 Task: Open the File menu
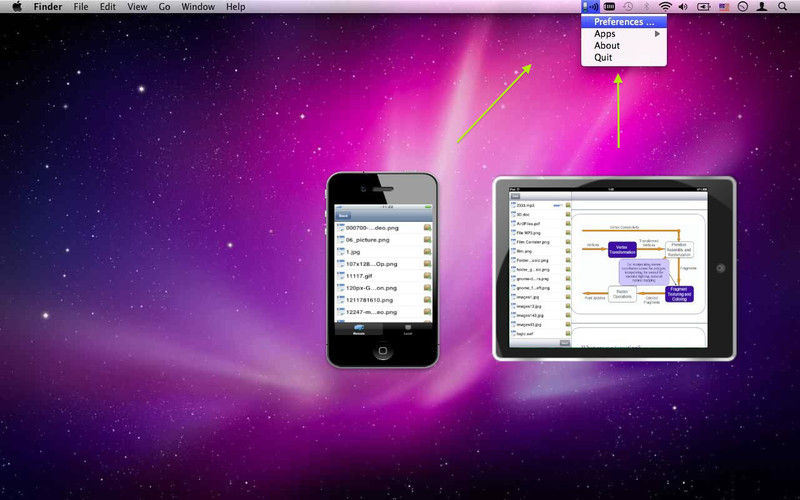(x=81, y=7)
